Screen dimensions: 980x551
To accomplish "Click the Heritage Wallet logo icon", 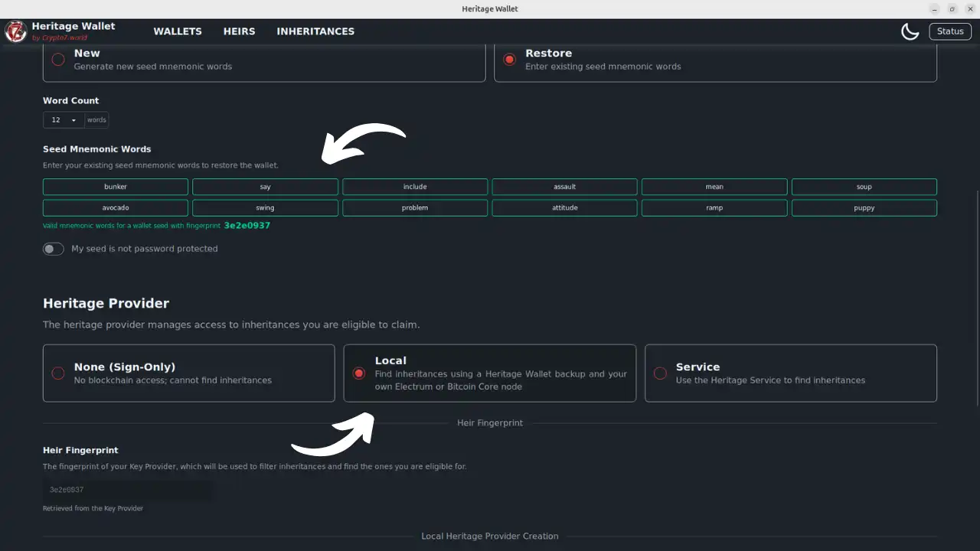I will (16, 31).
